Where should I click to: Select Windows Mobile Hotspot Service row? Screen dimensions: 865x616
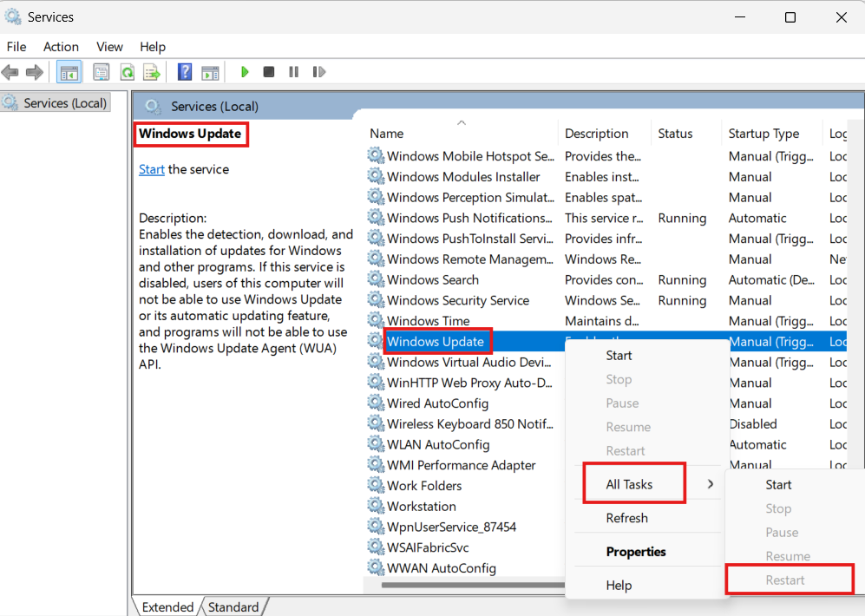(x=606, y=156)
